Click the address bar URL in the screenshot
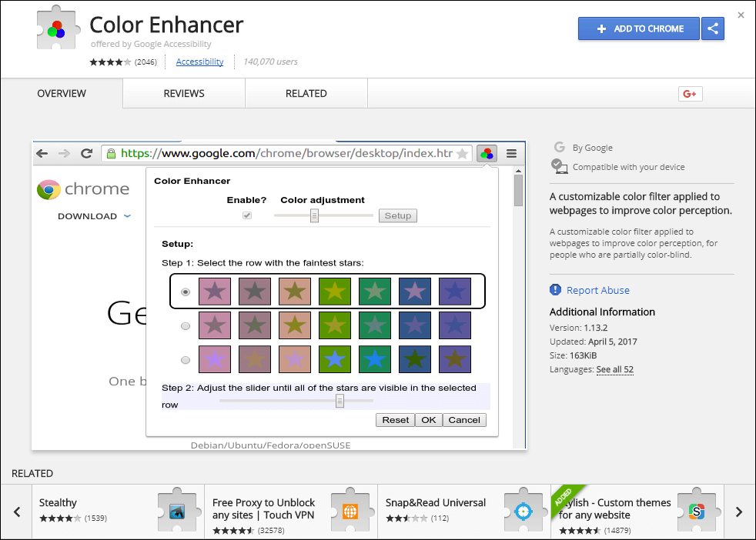This screenshot has height=540, width=756. 286,154
